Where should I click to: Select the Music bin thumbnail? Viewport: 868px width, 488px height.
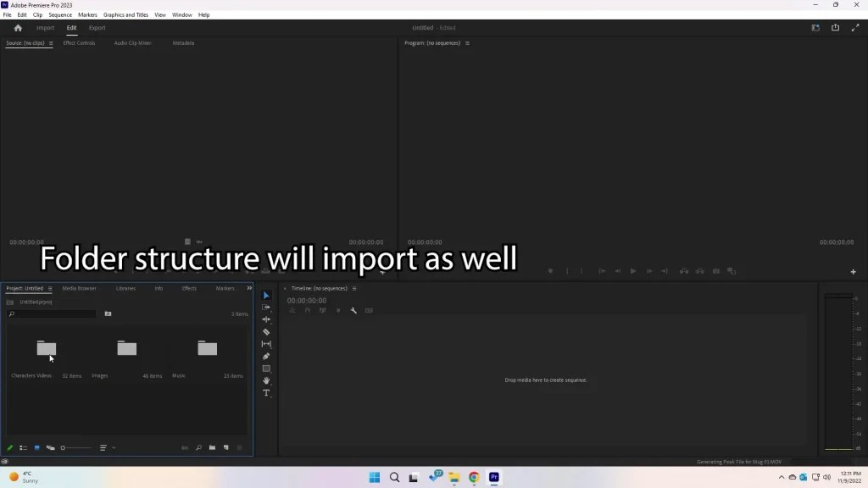pos(206,347)
